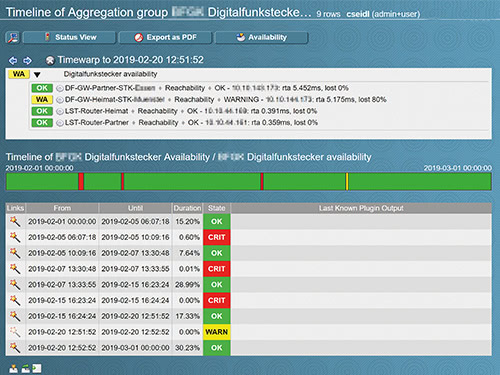Click the Duration column header

187,208
